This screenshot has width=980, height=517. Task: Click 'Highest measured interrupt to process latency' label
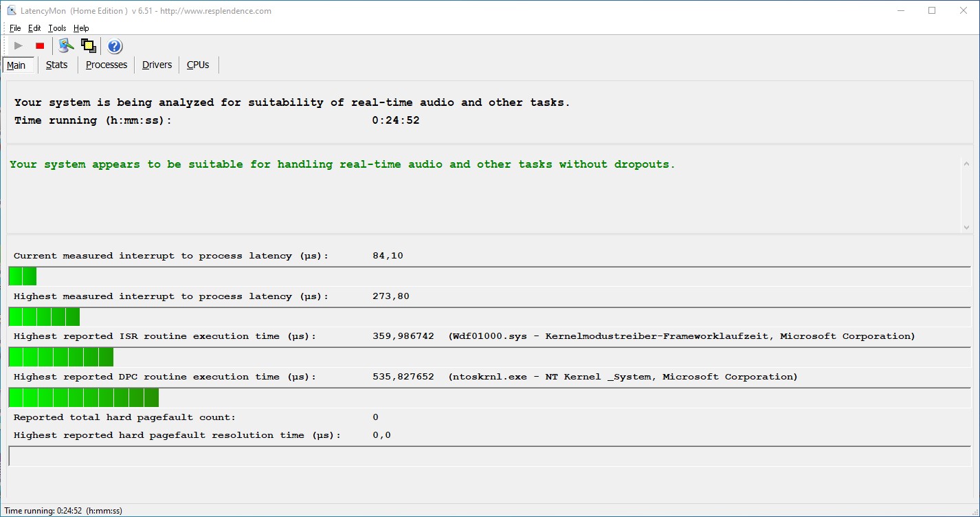[171, 296]
